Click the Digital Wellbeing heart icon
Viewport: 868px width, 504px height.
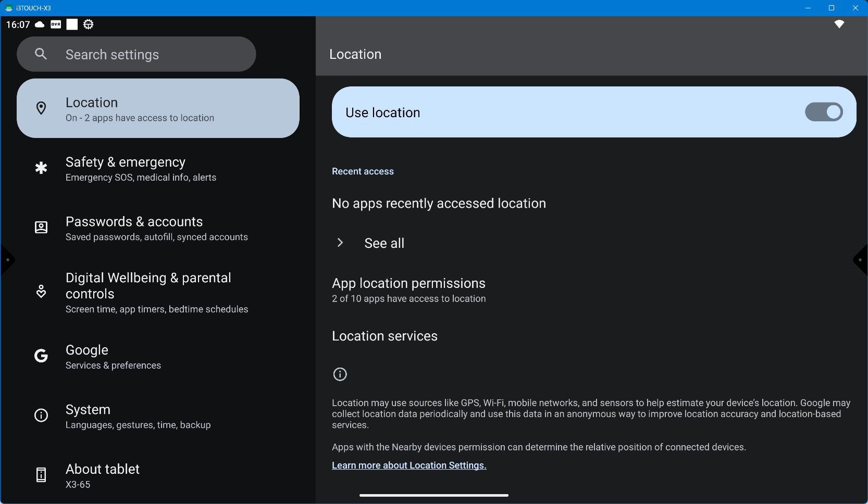click(x=41, y=292)
